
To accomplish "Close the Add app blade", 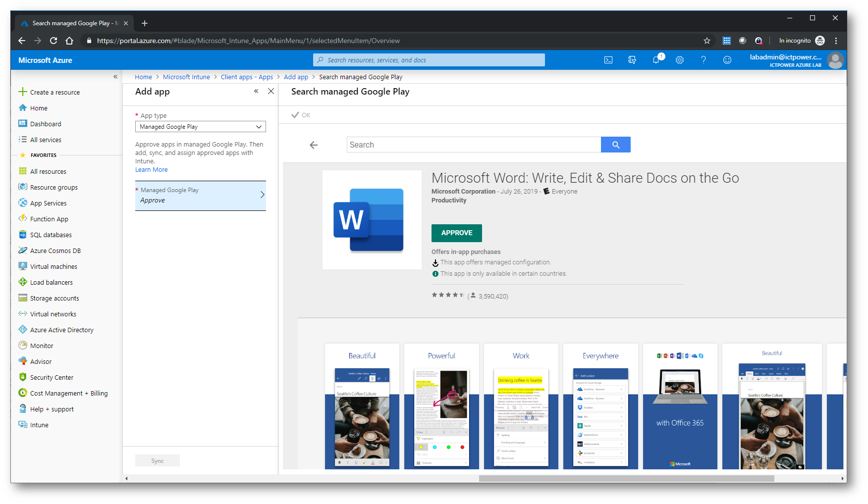I will [x=271, y=91].
